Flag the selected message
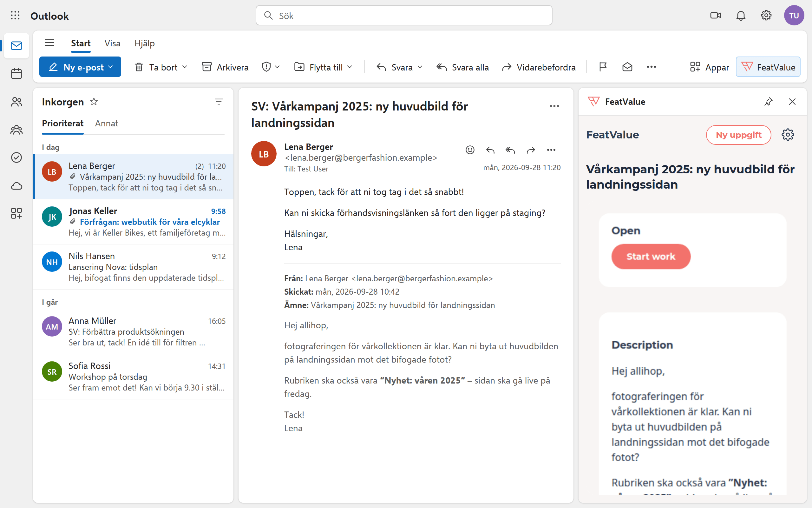This screenshot has height=508, width=812. tap(603, 67)
